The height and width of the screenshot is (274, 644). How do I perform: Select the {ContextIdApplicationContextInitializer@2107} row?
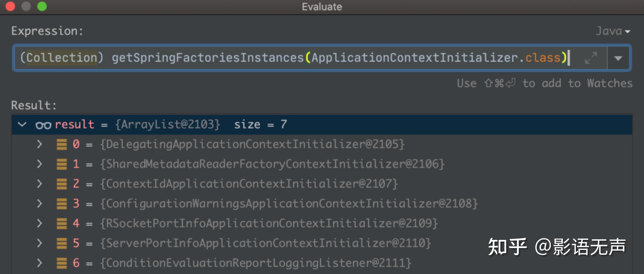[x=322, y=184]
